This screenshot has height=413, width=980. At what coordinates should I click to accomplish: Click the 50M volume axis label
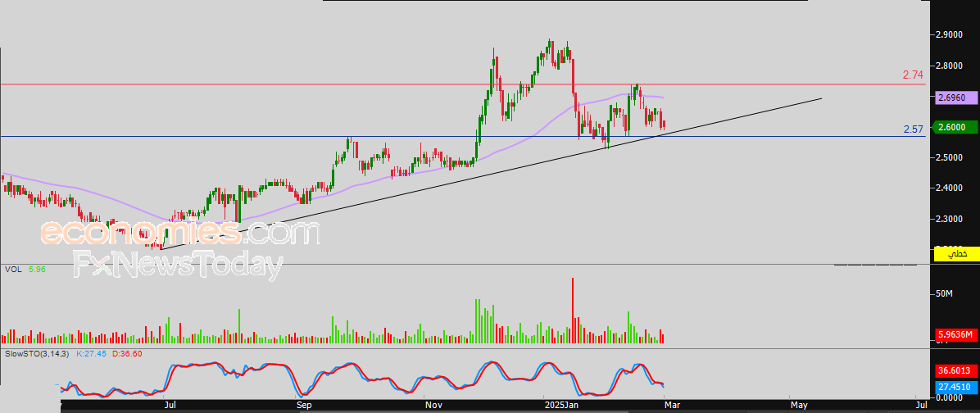click(946, 293)
